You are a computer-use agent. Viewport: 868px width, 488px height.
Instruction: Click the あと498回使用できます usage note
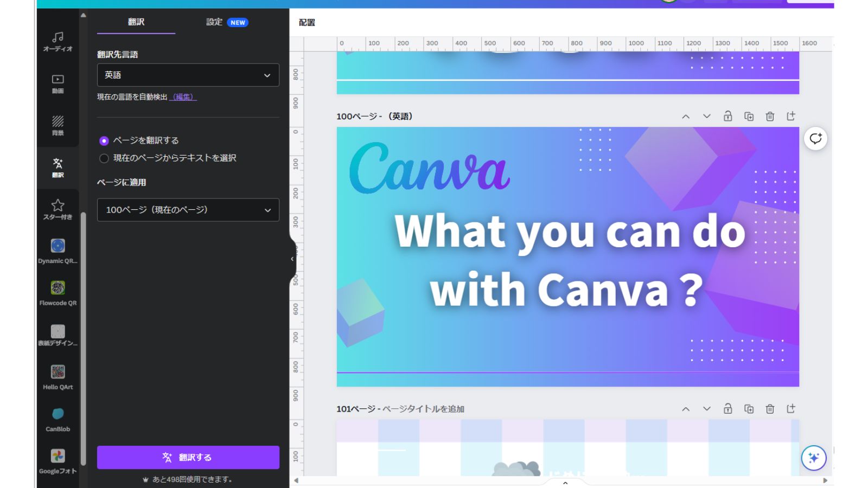click(187, 479)
